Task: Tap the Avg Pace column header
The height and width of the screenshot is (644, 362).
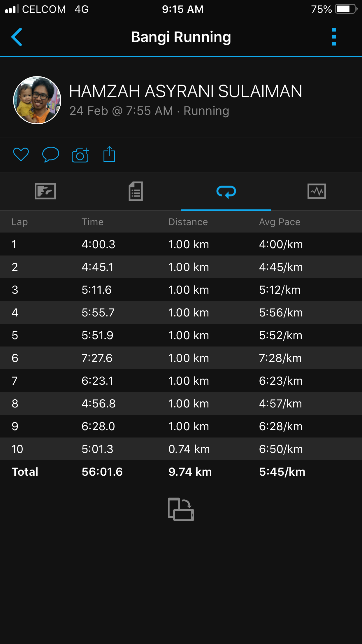Action: tap(280, 222)
